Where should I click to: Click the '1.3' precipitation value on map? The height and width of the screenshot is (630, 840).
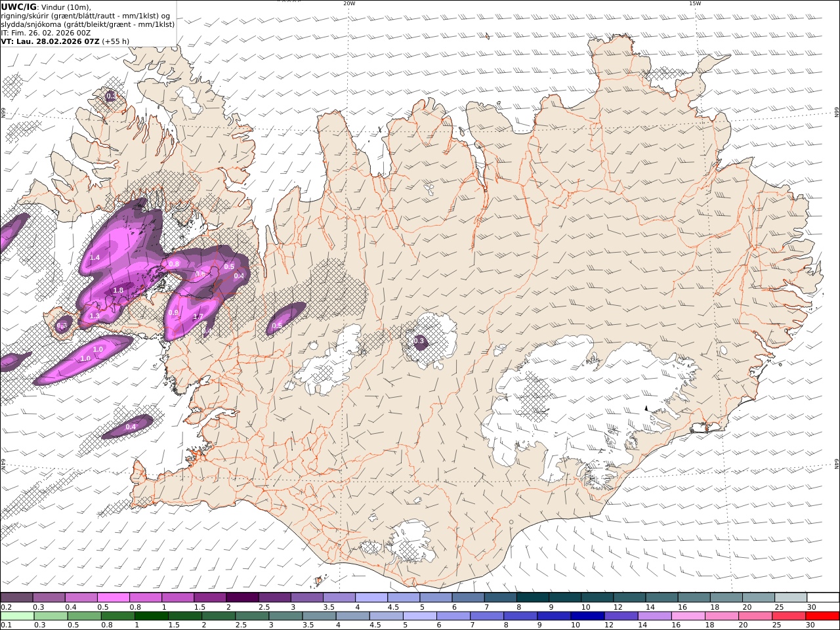[94, 316]
